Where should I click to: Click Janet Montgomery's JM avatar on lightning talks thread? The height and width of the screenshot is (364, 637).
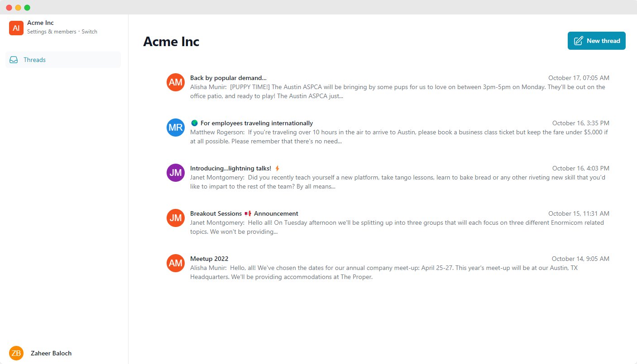click(175, 172)
